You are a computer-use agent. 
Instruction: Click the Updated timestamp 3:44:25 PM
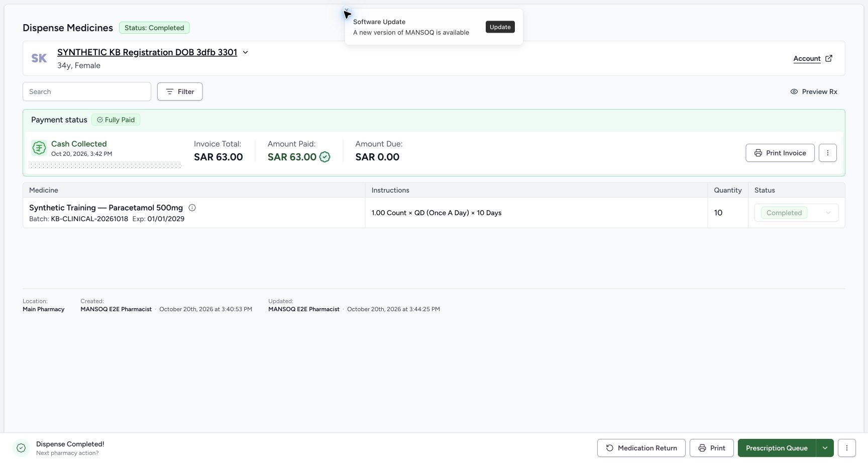click(393, 309)
